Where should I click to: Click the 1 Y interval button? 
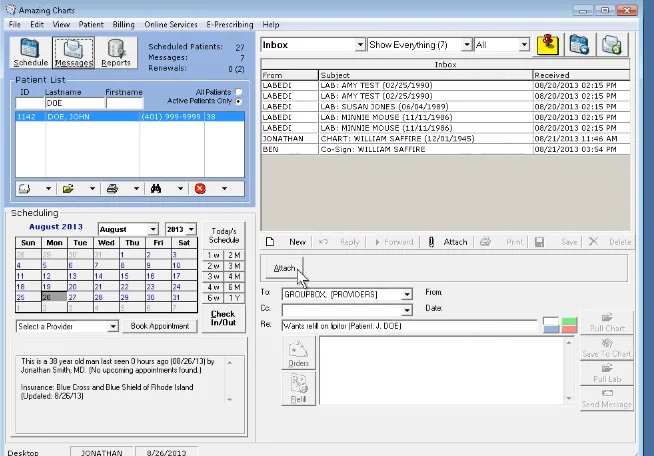(234, 298)
